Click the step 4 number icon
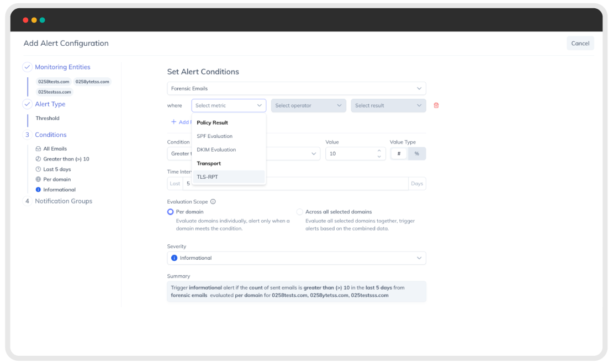Viewport: 613px width, 364px height. pos(27,201)
